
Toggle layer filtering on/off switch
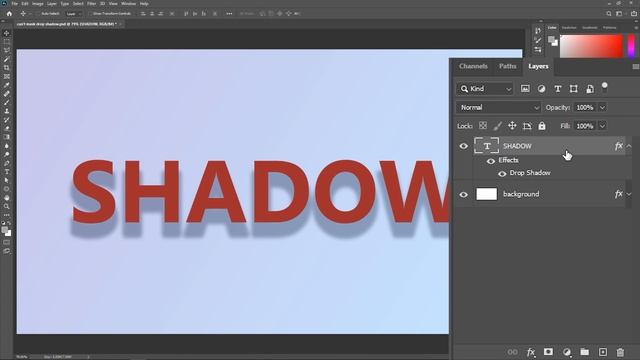point(604,87)
